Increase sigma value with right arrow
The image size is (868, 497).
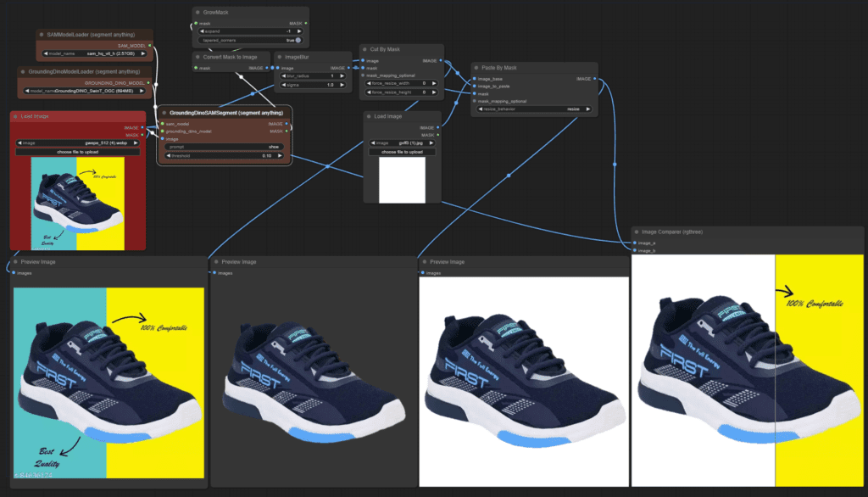tap(342, 85)
